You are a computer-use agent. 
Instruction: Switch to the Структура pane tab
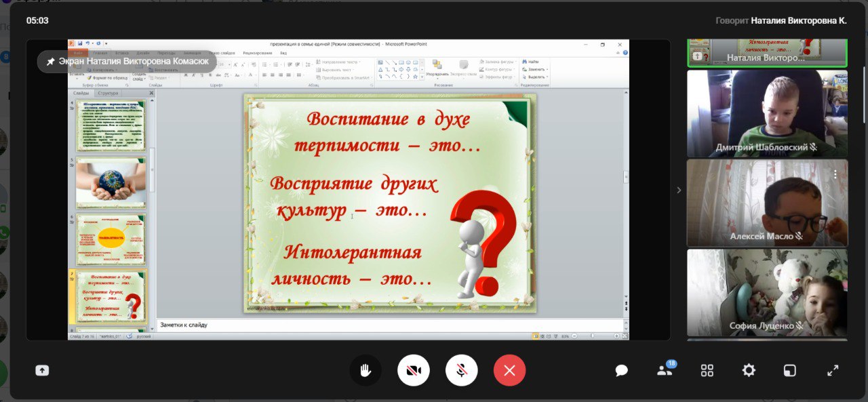coord(108,93)
